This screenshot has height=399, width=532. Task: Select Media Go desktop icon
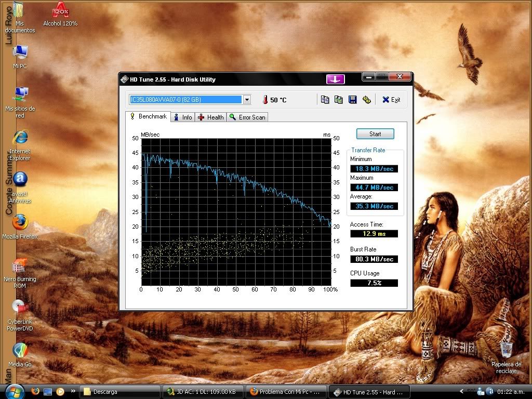20,355
